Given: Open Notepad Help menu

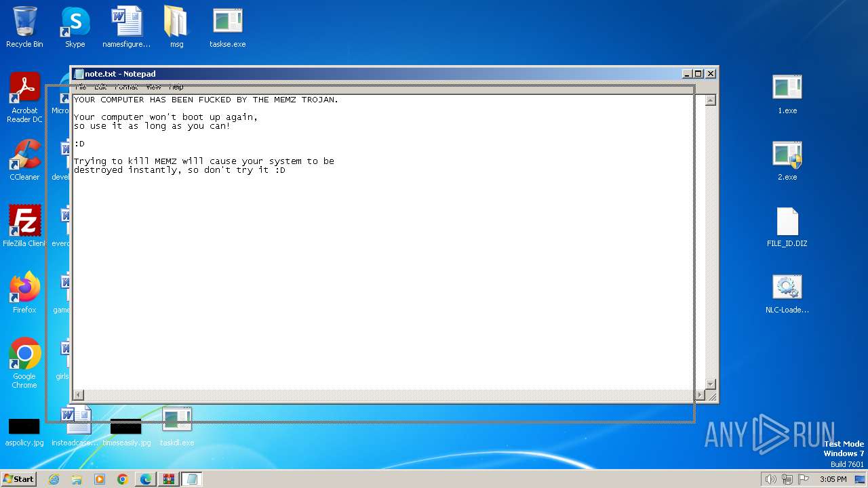Looking at the screenshot, I should 176,87.
